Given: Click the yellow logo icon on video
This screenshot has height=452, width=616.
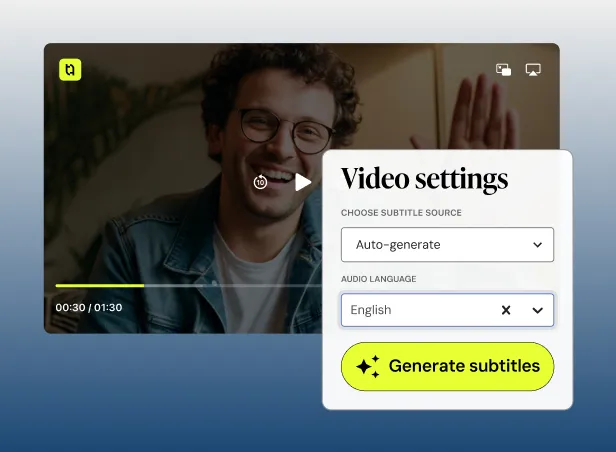Looking at the screenshot, I should click(x=70, y=70).
